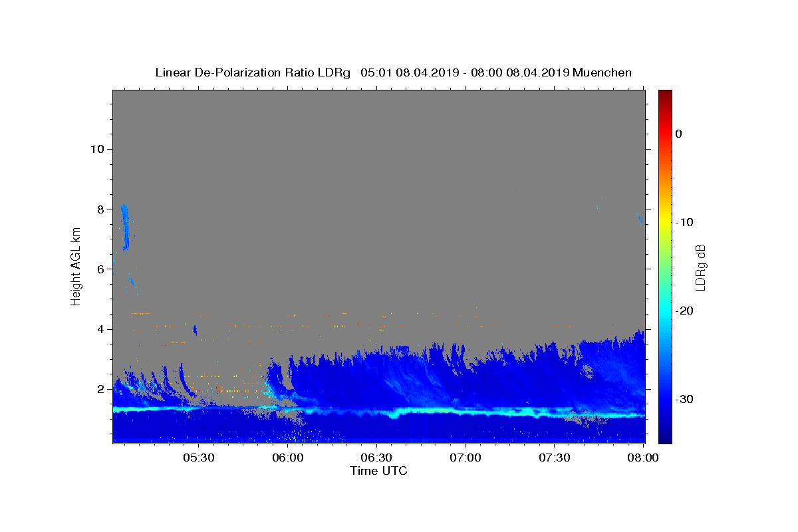This screenshot has height=532, width=798.
Task: Click the colorbar value label 0
Action: coord(679,134)
